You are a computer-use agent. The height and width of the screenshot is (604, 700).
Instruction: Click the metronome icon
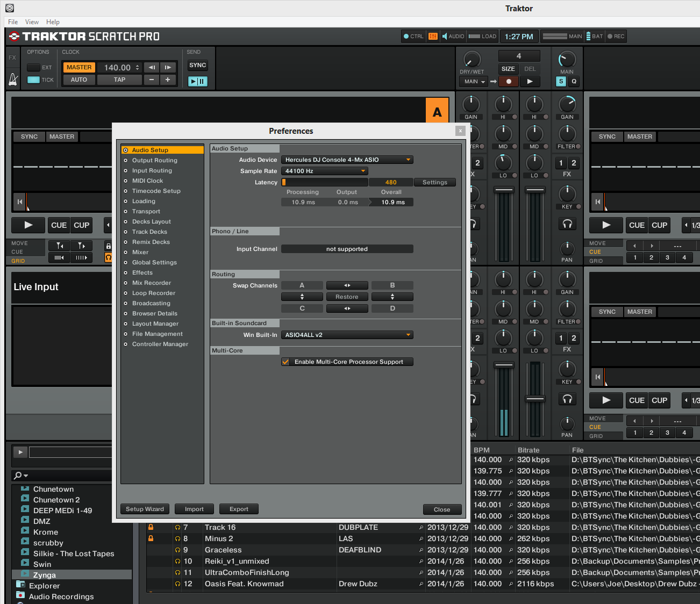tap(13, 80)
